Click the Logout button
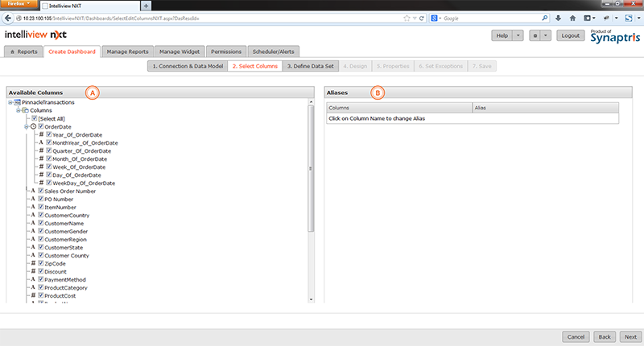The width and height of the screenshot is (644, 346). tap(571, 35)
